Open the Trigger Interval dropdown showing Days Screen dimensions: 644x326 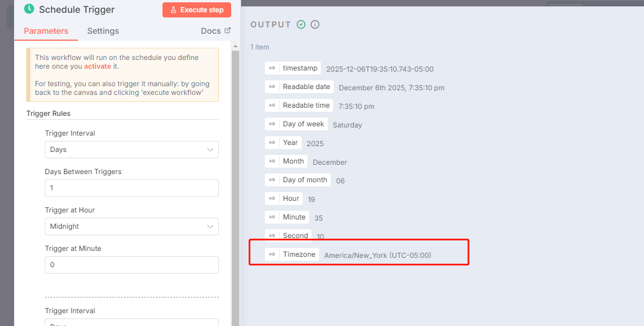[x=132, y=150]
